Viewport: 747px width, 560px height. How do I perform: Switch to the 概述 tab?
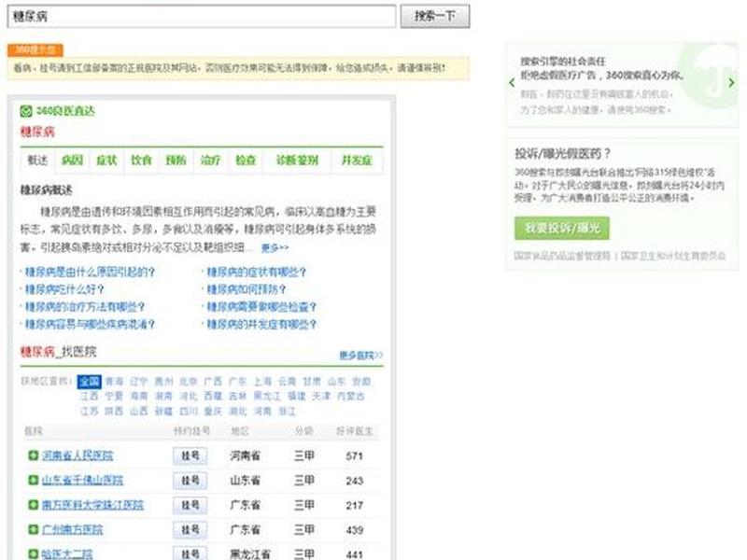(x=37, y=161)
